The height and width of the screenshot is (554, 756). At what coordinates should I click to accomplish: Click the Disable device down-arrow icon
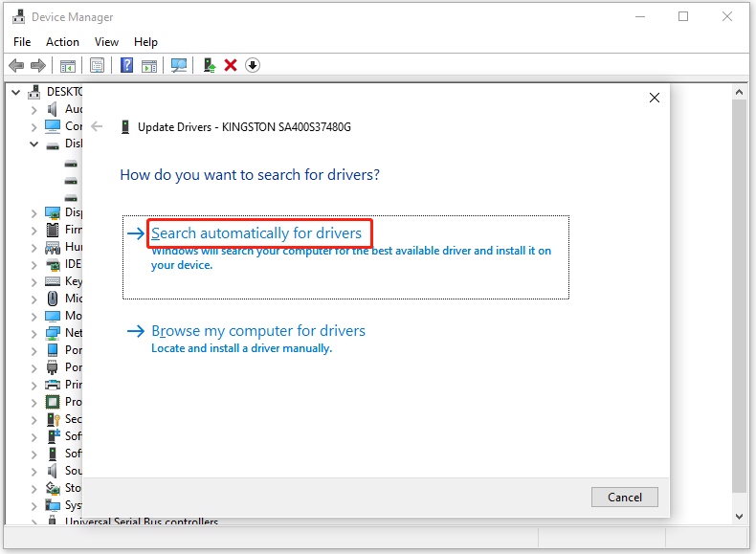tap(253, 65)
